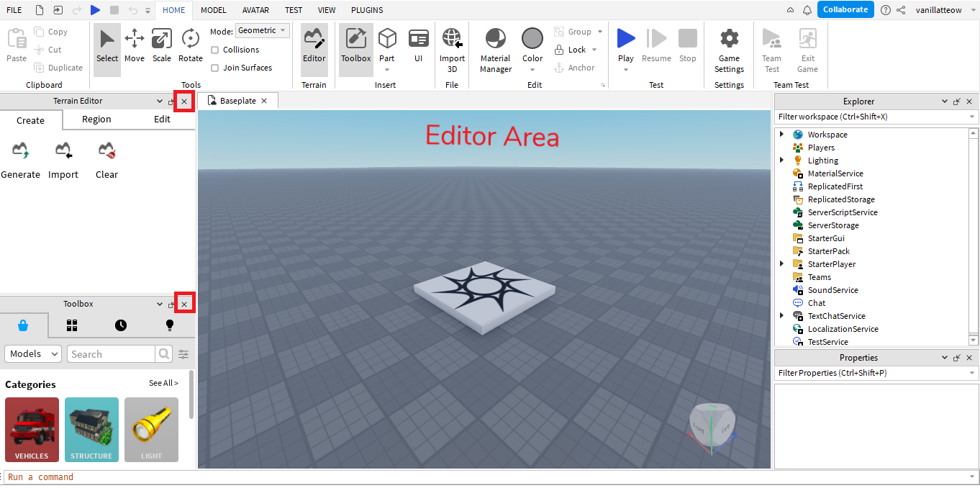980x501 pixels.
Task: Click the Toolbox Search field
Action: (112, 354)
